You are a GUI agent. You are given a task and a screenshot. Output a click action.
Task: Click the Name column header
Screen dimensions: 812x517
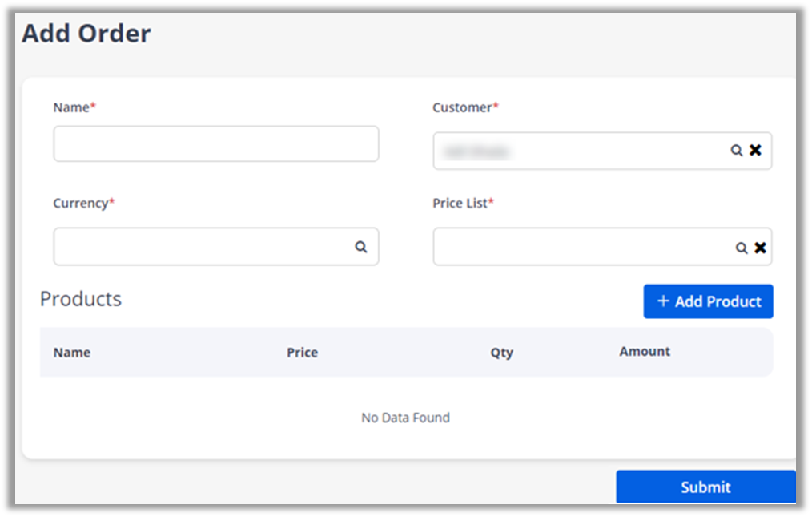(72, 353)
